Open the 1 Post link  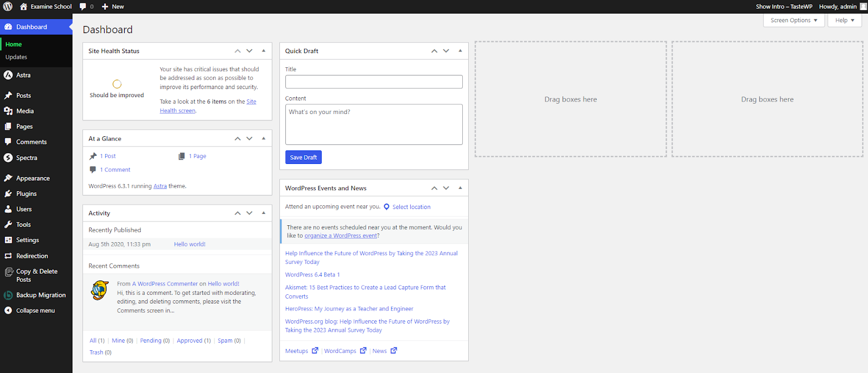(x=107, y=156)
